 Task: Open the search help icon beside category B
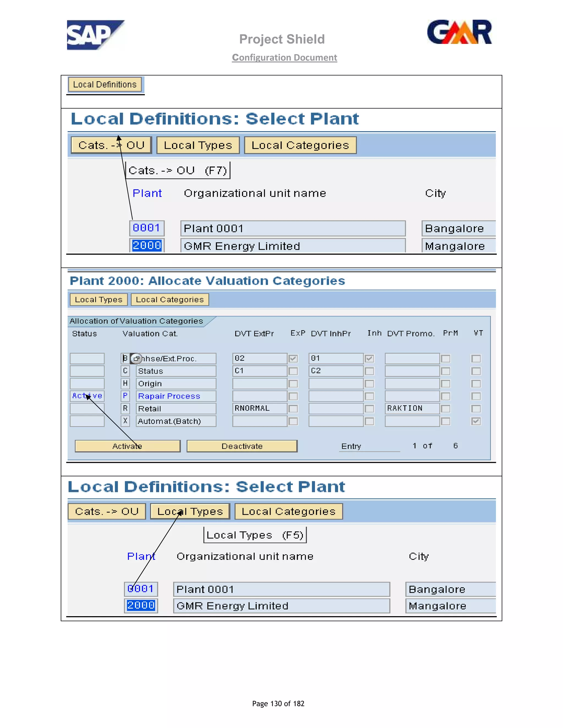pyautogui.click(x=136, y=358)
